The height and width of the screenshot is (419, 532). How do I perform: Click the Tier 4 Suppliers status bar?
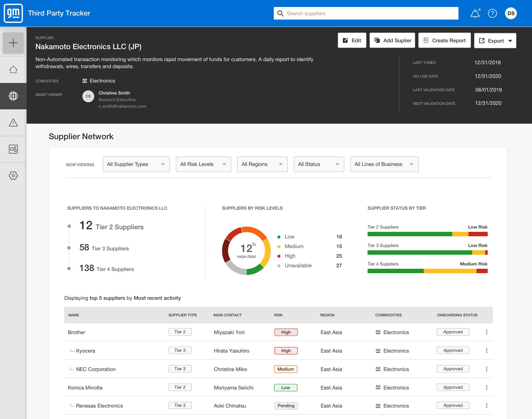427,271
